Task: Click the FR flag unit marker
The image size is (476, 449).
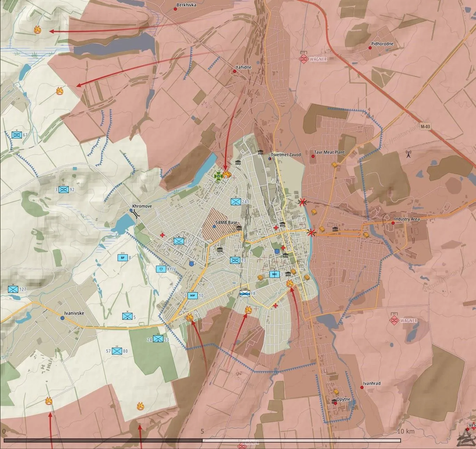Action: click(245, 294)
